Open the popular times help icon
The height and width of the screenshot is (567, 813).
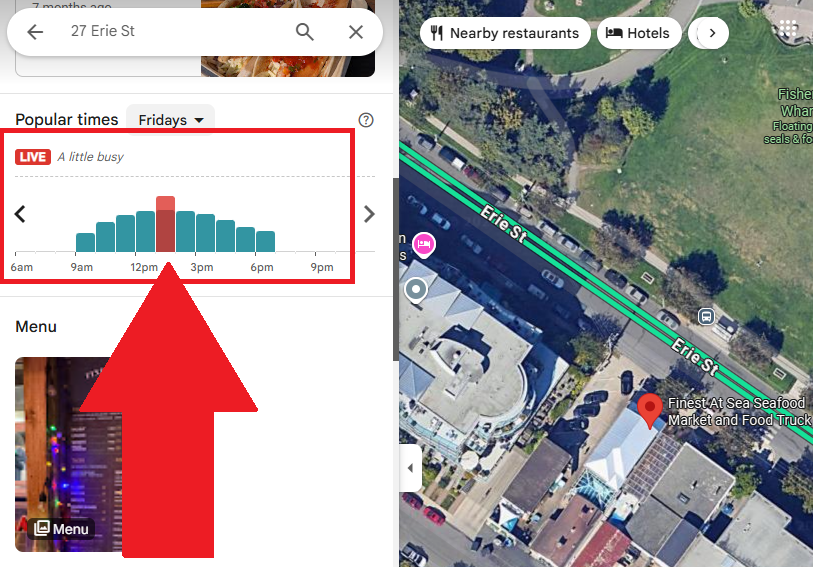(x=366, y=120)
